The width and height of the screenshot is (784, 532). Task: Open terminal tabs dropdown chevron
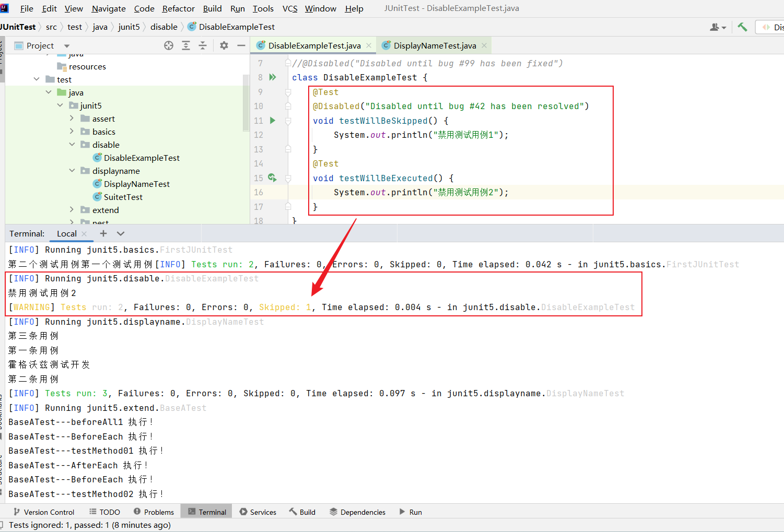pyautogui.click(x=121, y=233)
